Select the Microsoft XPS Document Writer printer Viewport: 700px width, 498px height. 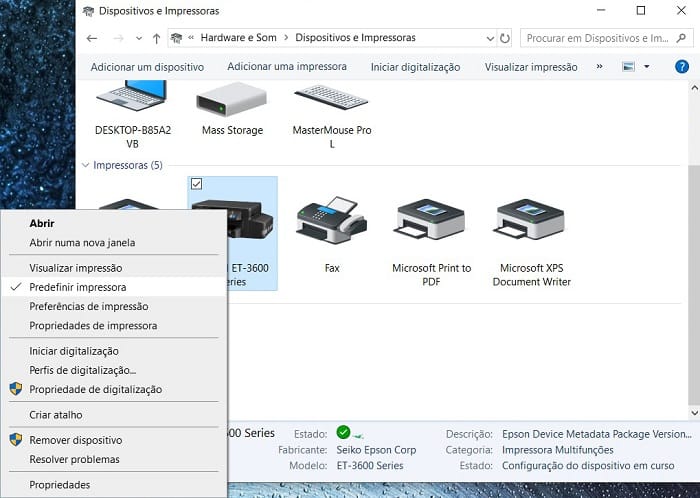529,219
